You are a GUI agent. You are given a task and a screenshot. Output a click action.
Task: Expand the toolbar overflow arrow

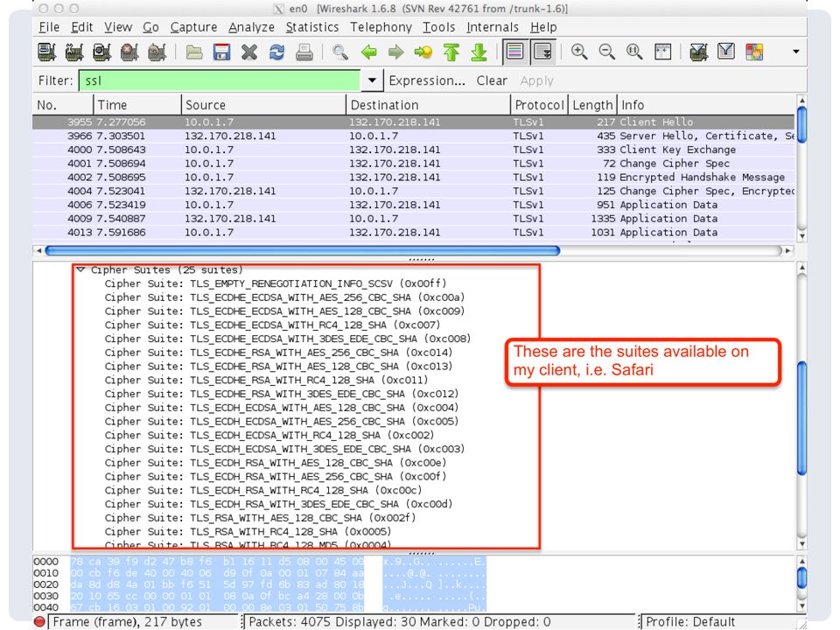click(796, 52)
